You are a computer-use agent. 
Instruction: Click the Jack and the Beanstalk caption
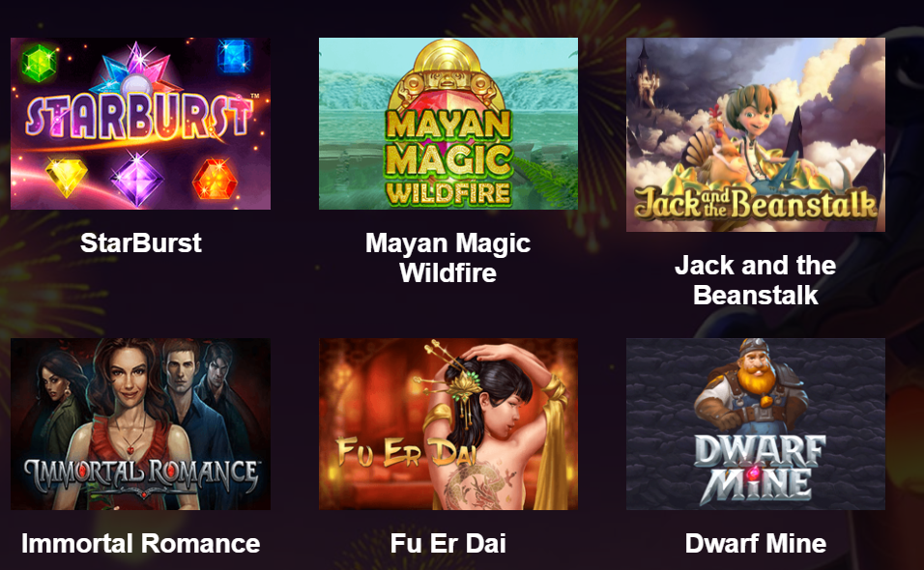click(756, 280)
